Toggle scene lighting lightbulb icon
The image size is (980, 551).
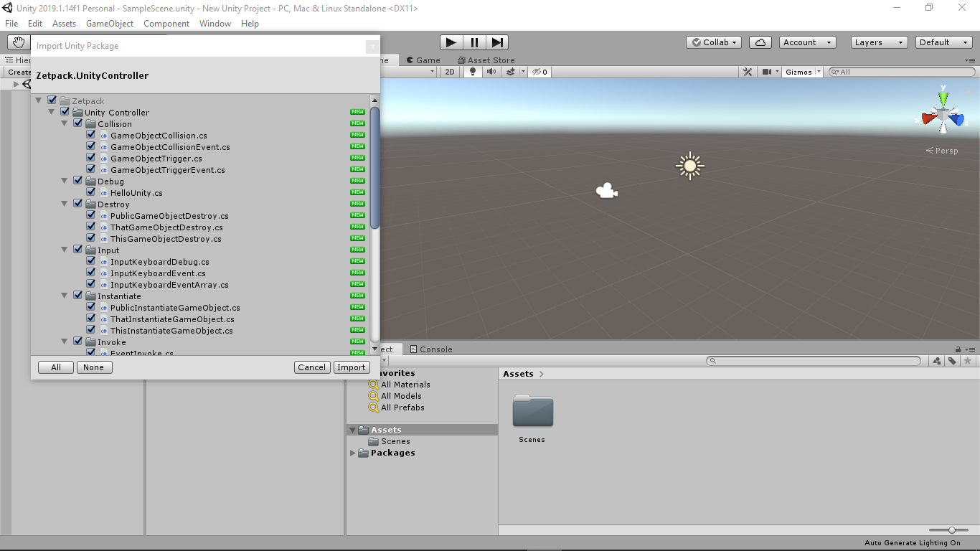(473, 72)
